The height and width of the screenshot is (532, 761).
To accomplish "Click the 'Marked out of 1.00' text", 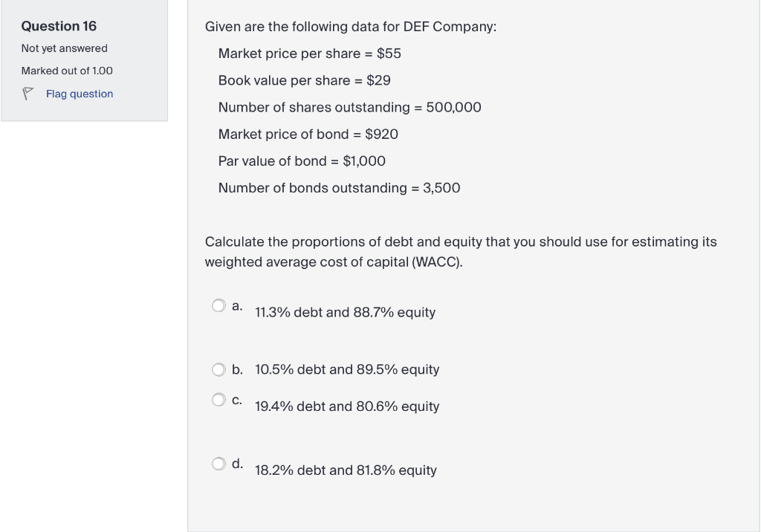I will point(68,71).
